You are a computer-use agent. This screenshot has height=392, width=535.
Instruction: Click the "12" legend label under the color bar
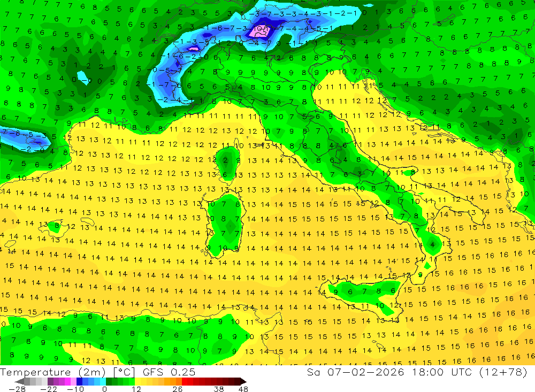point(136,389)
